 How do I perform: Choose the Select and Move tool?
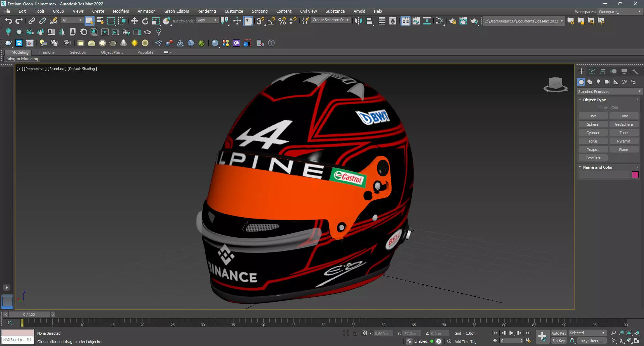point(135,21)
